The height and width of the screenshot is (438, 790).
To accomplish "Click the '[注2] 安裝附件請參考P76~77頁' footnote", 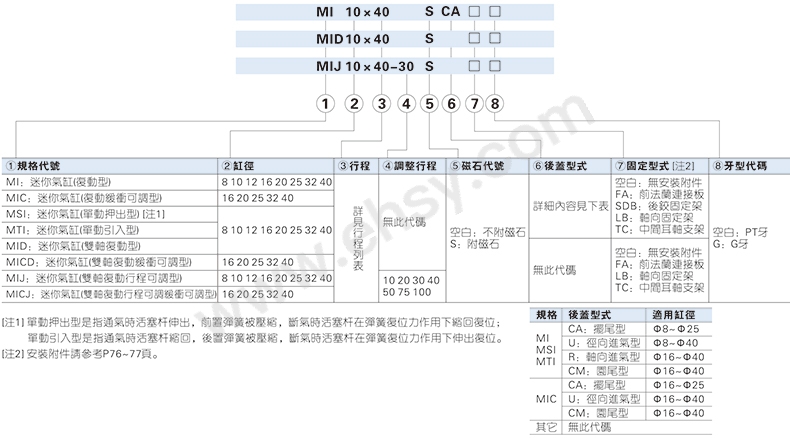I will (x=81, y=354).
